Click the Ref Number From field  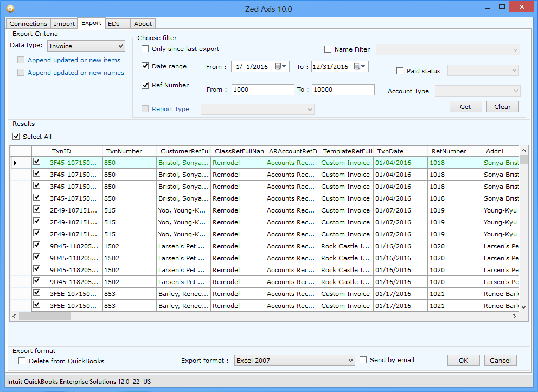pyautogui.click(x=262, y=89)
